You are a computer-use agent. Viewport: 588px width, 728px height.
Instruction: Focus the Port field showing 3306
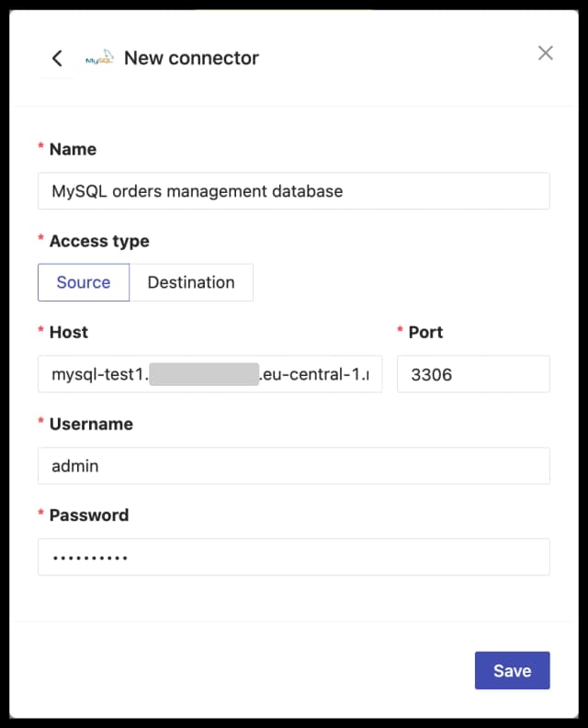click(473, 374)
